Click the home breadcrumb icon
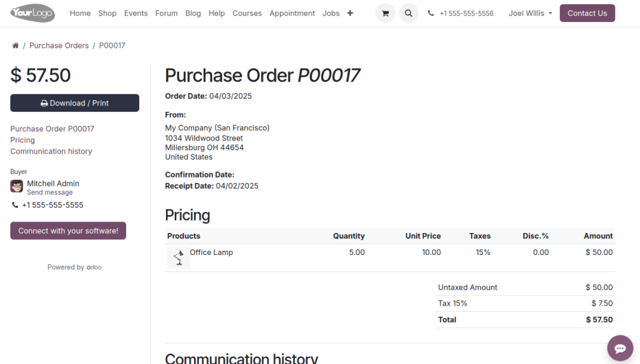This screenshot has height=364, width=640. point(15,46)
